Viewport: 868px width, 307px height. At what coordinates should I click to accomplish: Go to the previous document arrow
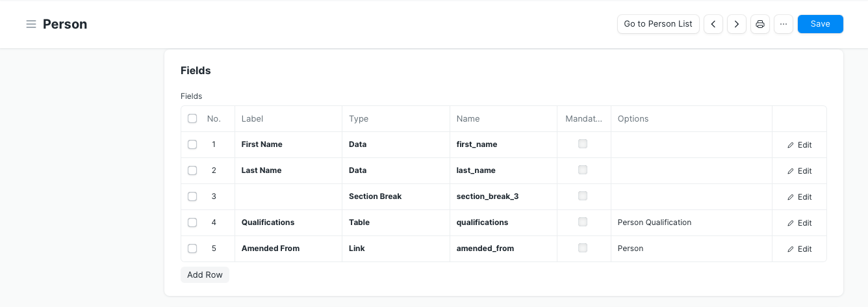tap(713, 24)
